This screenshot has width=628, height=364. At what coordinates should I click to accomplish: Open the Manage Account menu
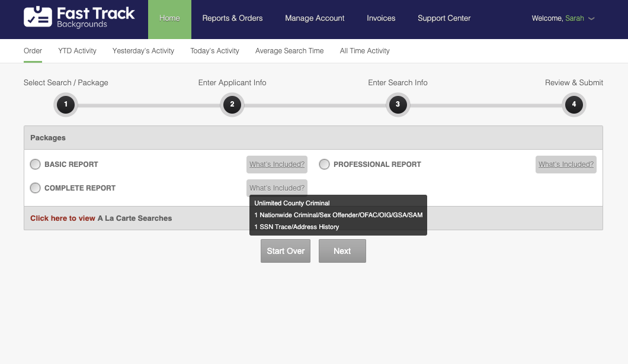[315, 18]
